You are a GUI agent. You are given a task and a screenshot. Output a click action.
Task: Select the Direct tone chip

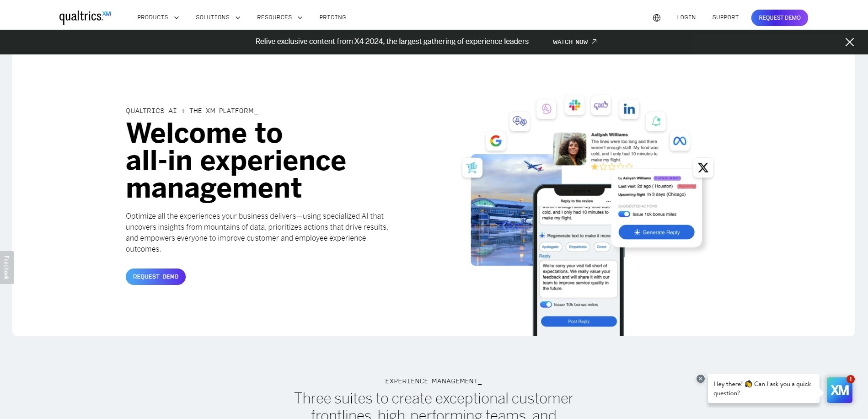[x=602, y=247]
